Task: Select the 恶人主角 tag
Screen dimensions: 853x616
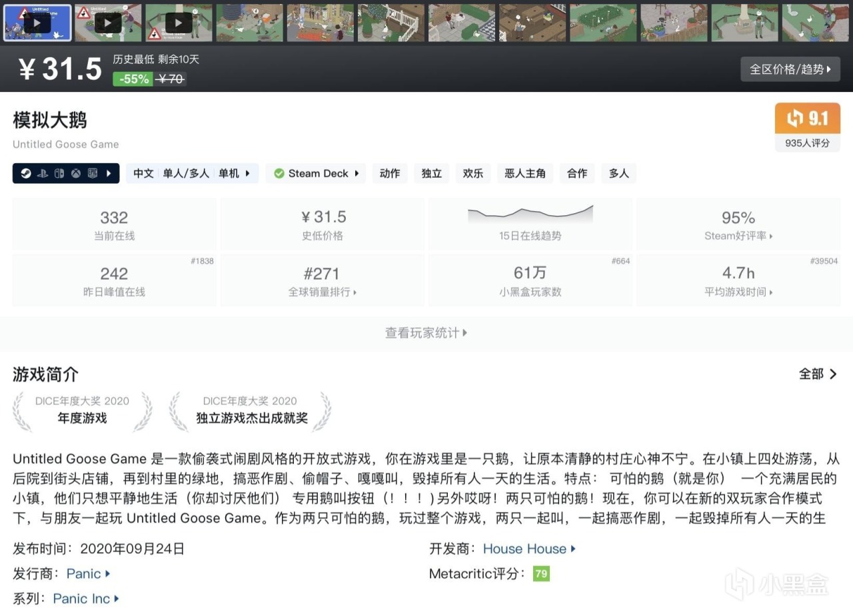Action: [525, 173]
